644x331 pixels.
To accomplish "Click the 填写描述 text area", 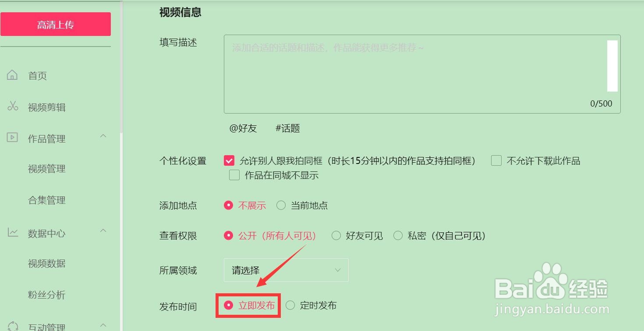I will tap(422, 74).
